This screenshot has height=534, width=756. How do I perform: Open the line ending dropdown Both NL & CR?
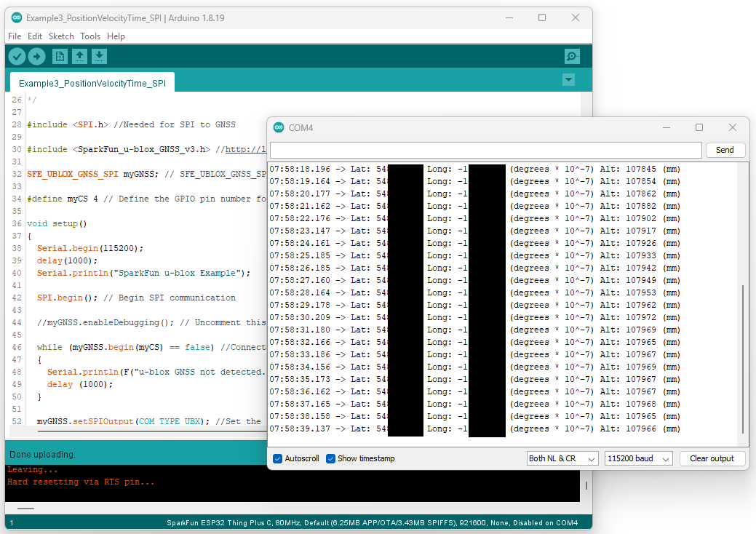[562, 458]
